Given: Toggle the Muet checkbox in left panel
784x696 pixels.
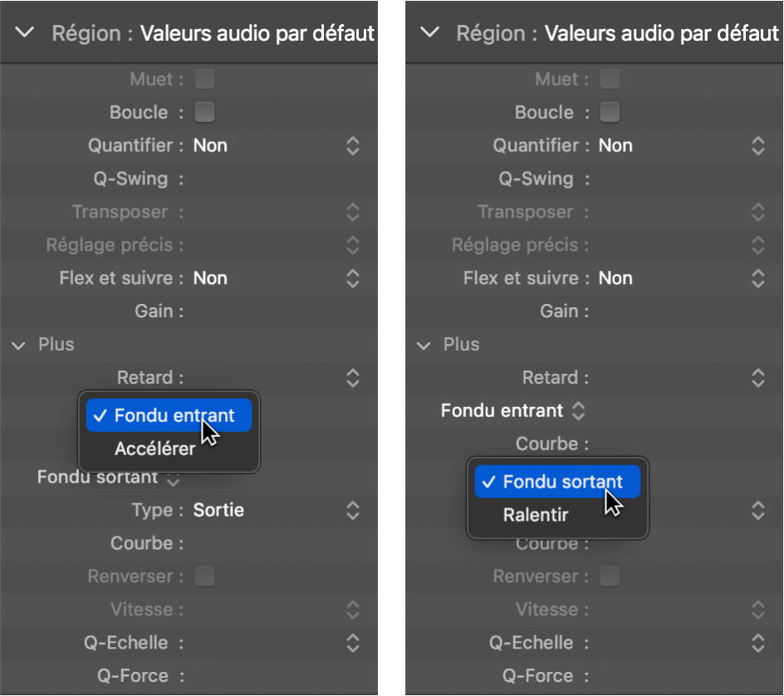Looking at the screenshot, I should (x=204, y=79).
